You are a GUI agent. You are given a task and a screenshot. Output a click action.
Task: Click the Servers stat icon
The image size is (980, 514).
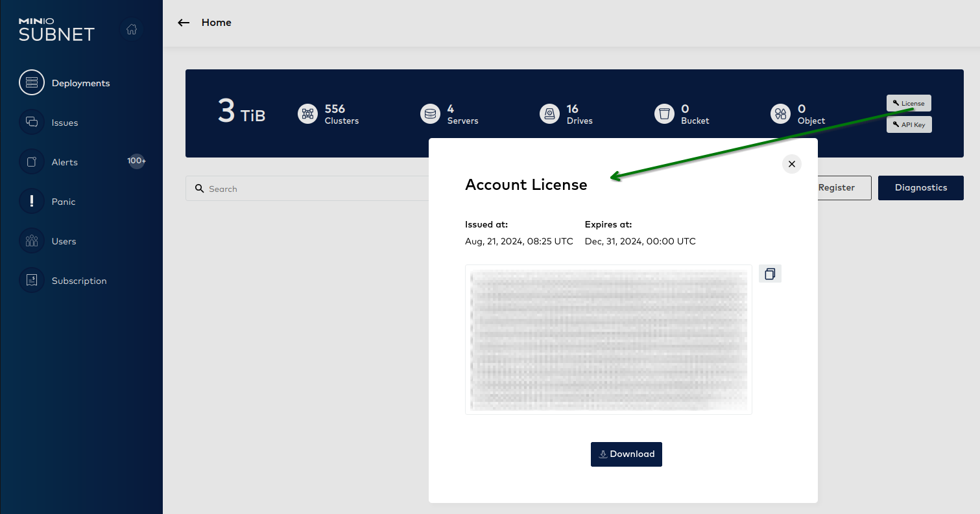tap(430, 113)
